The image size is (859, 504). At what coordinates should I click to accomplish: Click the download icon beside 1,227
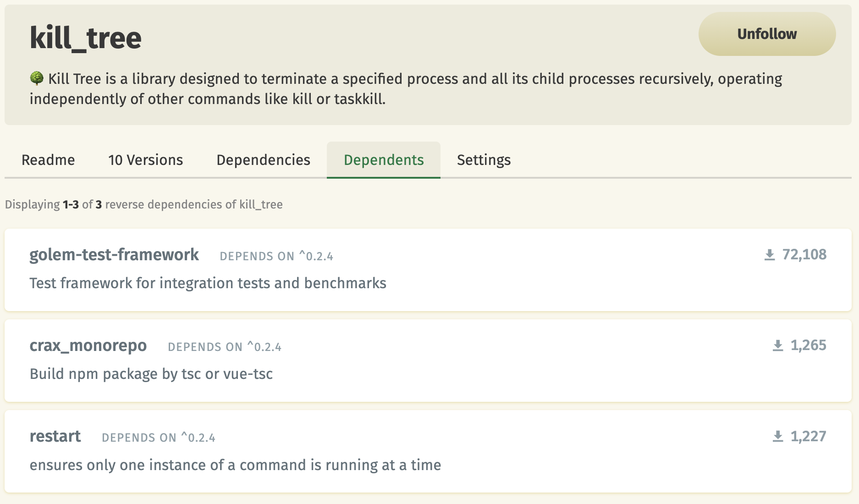[778, 436]
